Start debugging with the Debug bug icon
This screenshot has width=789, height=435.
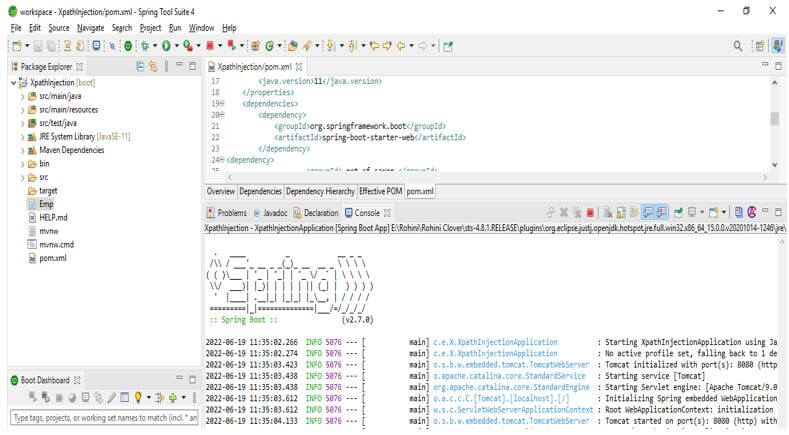(x=145, y=46)
